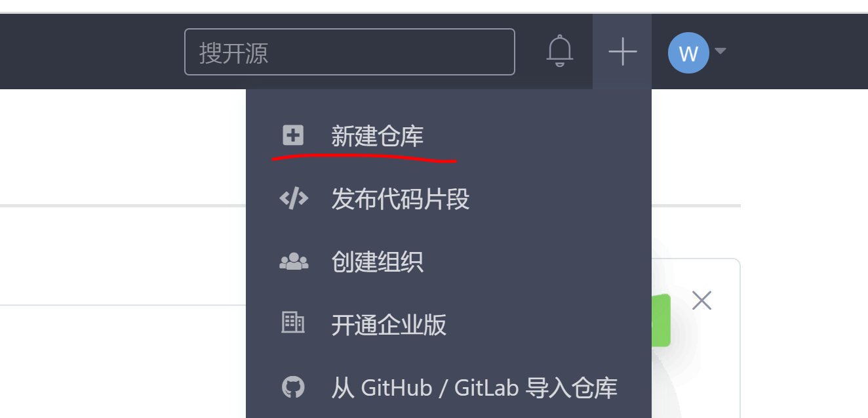This screenshot has width=868, height=418.
Task: Click the green button behind the menu
Action: pyautogui.click(x=661, y=320)
